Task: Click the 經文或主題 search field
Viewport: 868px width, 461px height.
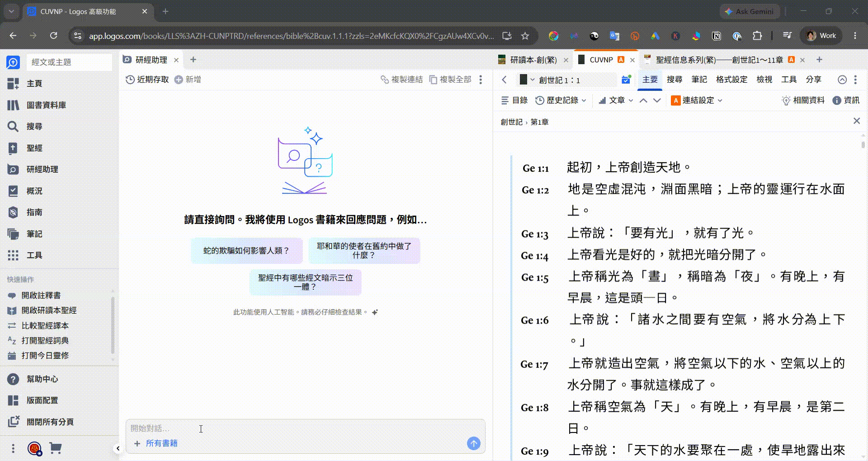Action: (x=69, y=62)
